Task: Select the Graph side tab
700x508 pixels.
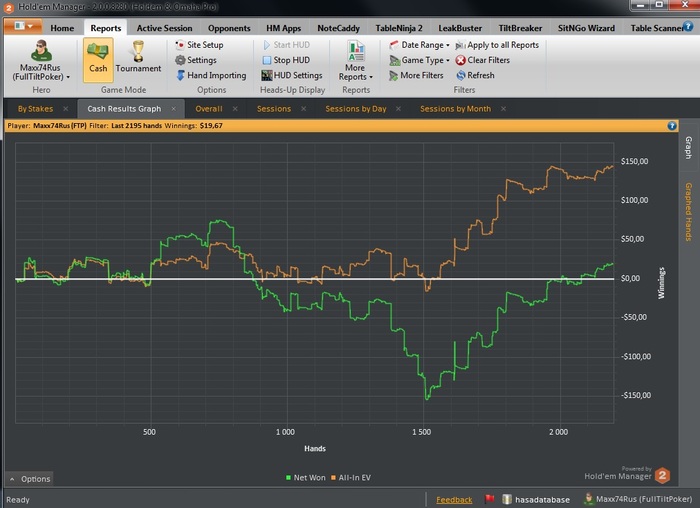Action: (689, 148)
